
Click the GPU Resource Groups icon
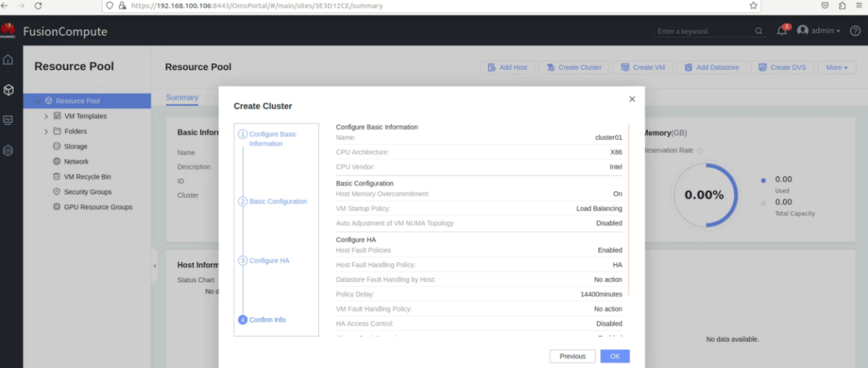click(x=57, y=207)
